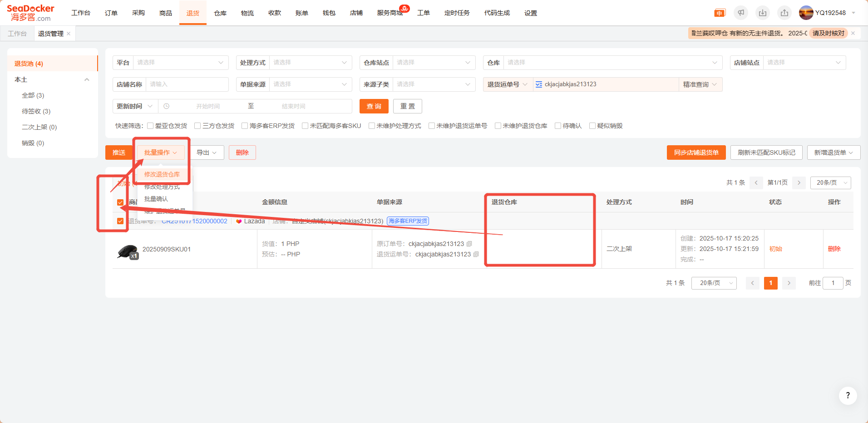Image resolution: width=868 pixels, height=423 pixels.
Task: Collapse the 本土 sidebar group
Action: pos(87,79)
